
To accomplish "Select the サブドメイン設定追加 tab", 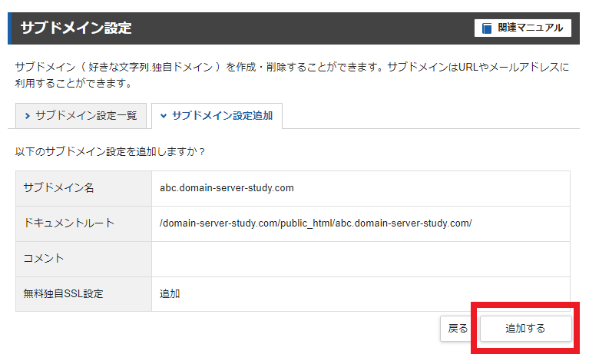I will click(x=217, y=116).
